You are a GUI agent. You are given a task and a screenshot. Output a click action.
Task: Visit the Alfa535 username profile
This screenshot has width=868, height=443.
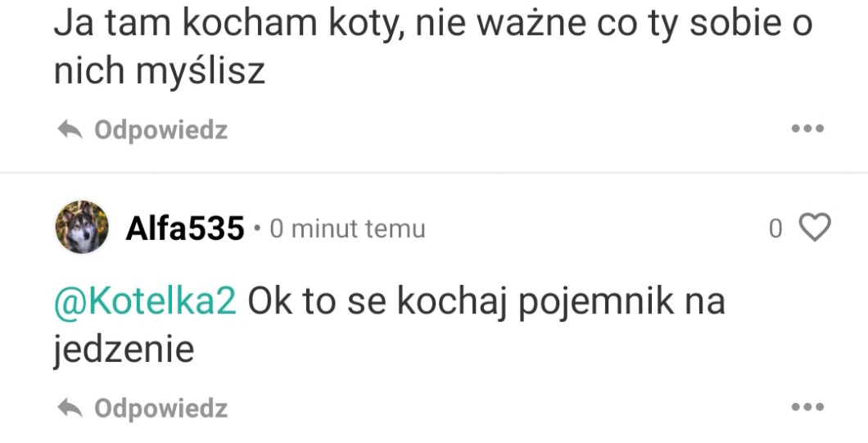pyautogui.click(x=185, y=228)
